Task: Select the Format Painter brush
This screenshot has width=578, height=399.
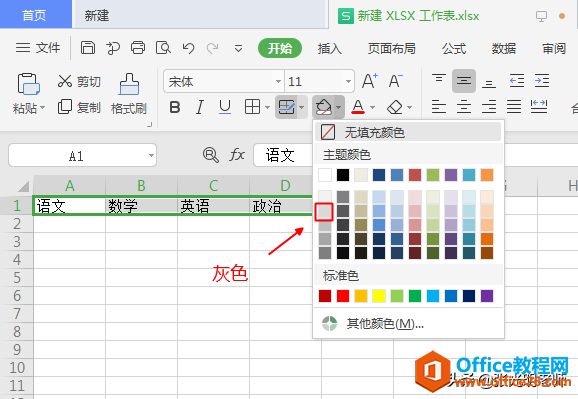Action: pyautogui.click(x=129, y=94)
